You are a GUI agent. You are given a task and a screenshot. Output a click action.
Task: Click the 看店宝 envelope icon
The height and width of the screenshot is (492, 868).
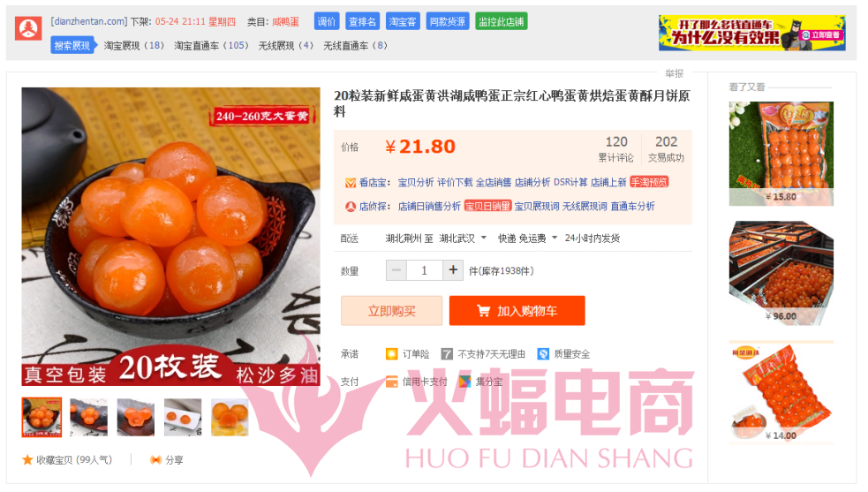pyautogui.click(x=350, y=182)
